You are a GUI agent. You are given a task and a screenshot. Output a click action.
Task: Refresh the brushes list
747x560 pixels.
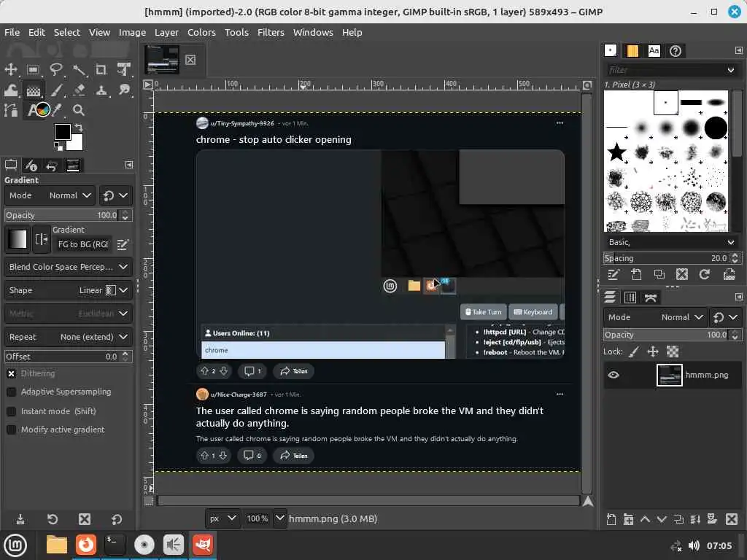tap(705, 274)
